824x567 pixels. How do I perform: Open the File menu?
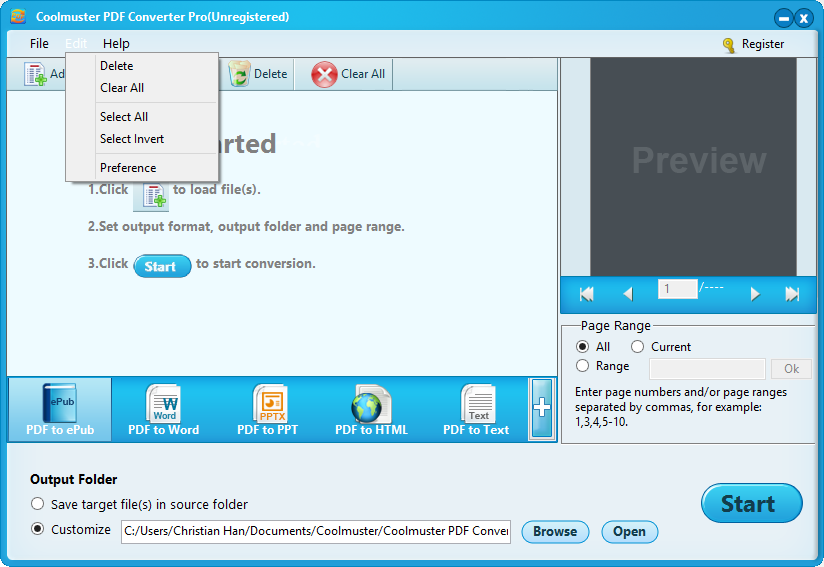pos(39,44)
